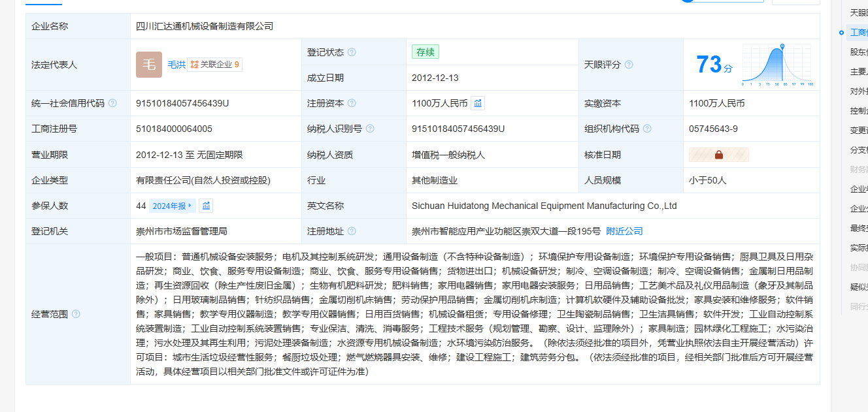
Task: Click the help icon next to 注册资本
Action: (x=352, y=103)
